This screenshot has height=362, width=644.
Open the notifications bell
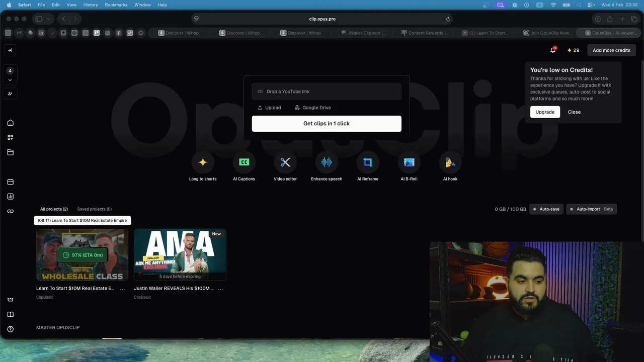[x=553, y=50]
